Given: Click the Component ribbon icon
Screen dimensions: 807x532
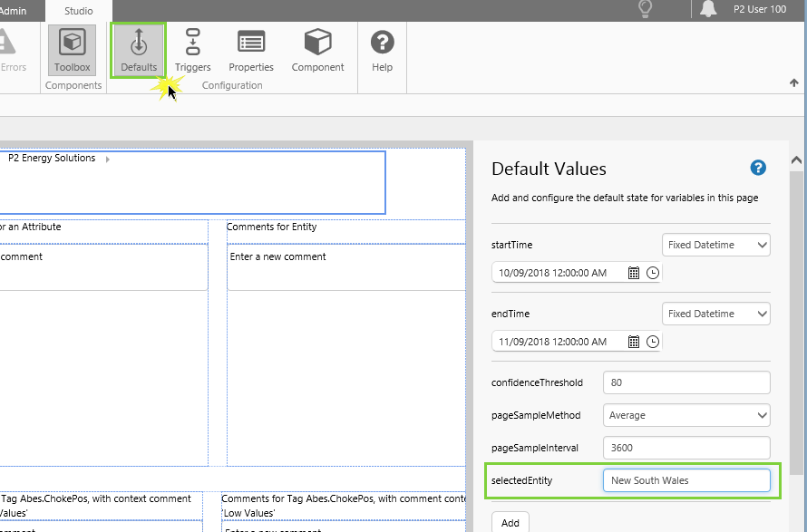Looking at the screenshot, I should point(317,51).
